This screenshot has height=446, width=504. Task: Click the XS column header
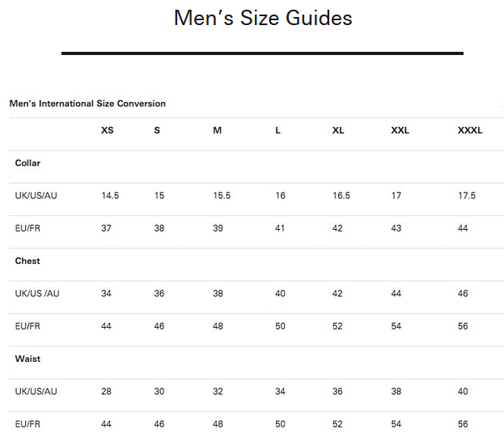click(108, 130)
